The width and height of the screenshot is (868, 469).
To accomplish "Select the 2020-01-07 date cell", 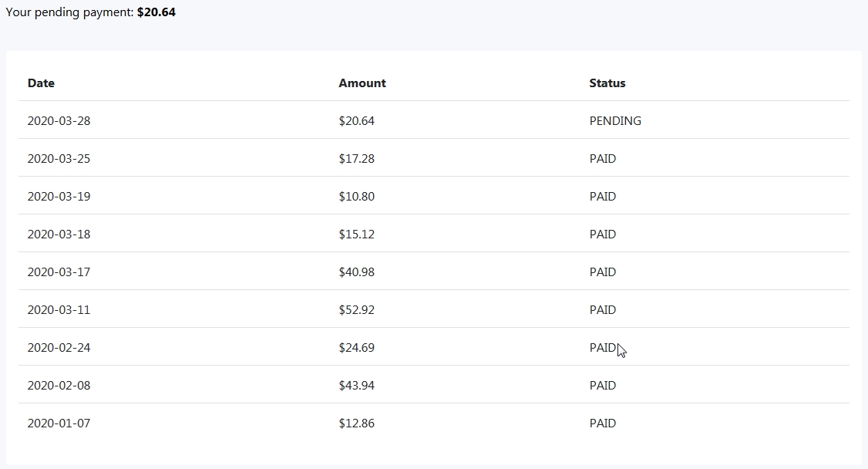I will coord(59,423).
